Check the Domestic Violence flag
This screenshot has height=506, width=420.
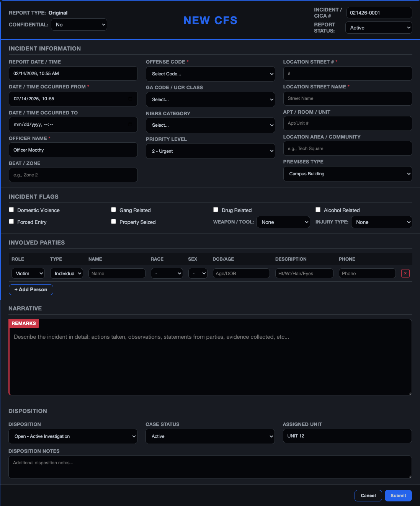point(11,209)
